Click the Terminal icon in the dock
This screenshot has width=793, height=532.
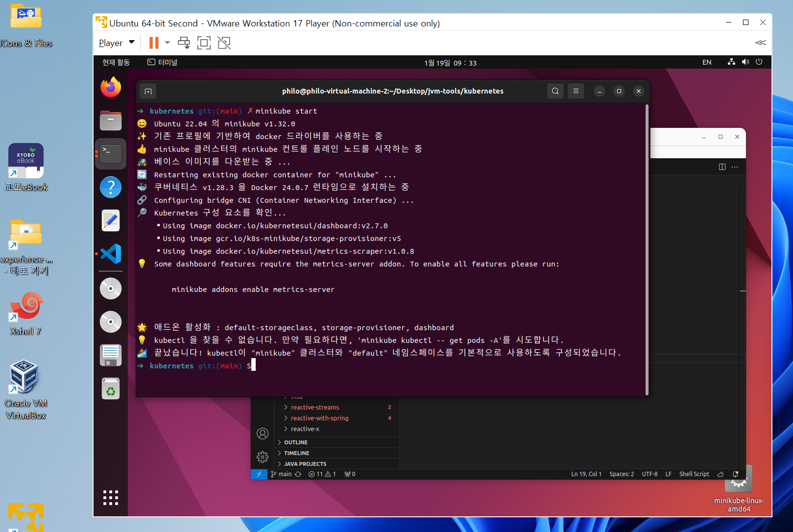tap(111, 153)
